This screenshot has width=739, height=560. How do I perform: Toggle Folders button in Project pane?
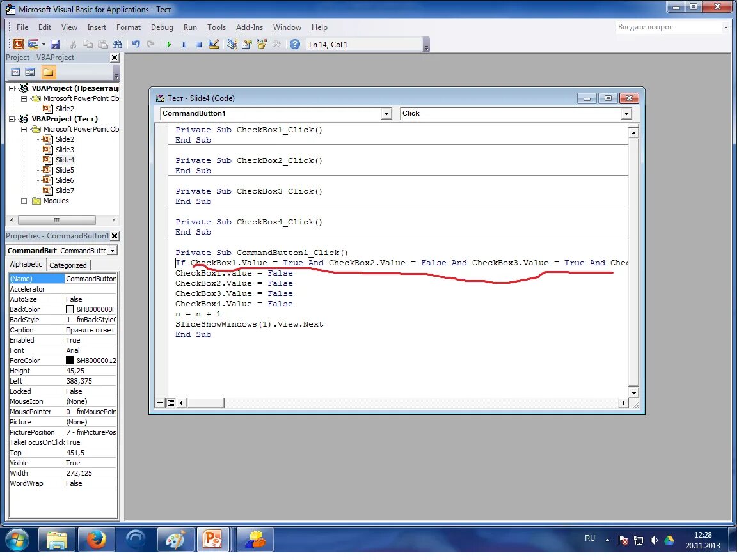coord(48,72)
